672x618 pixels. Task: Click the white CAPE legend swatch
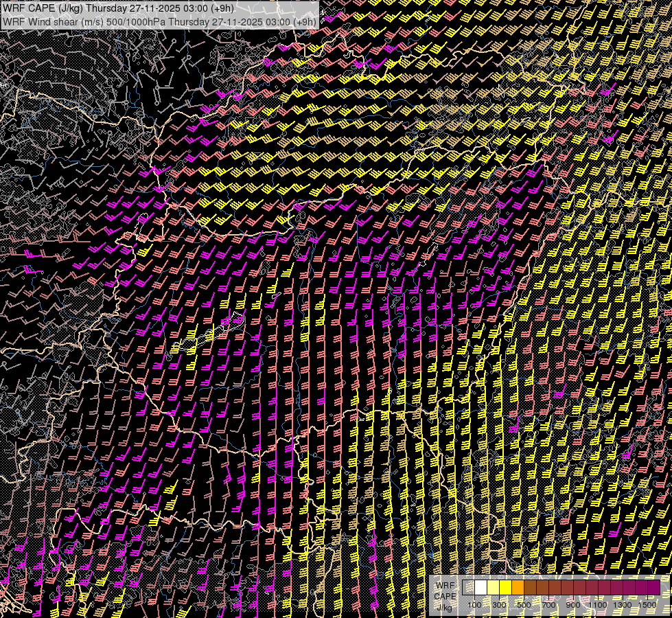coord(480,587)
